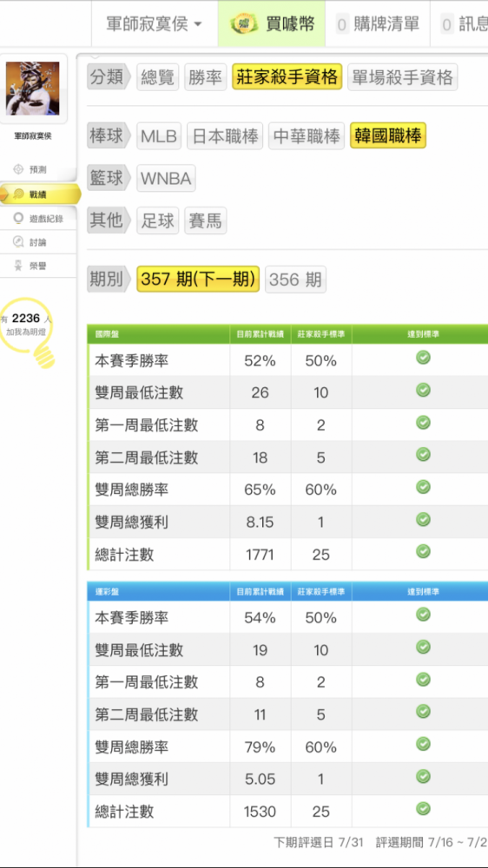Click green check for 本賽季勝率 in 國際盤

pyautogui.click(x=423, y=358)
